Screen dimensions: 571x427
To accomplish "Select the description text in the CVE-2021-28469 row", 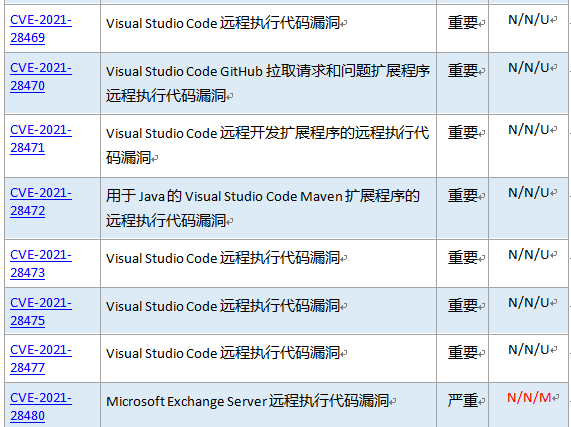I will tap(223, 23).
